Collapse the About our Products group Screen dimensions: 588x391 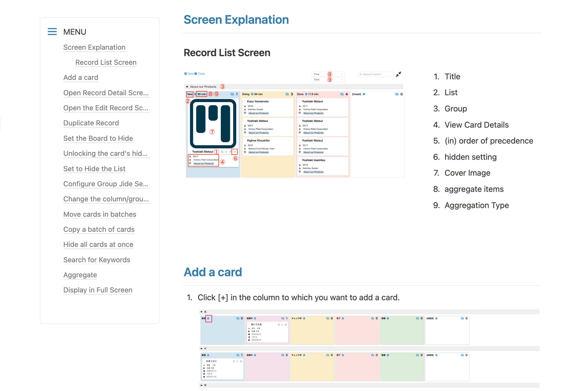187,87
